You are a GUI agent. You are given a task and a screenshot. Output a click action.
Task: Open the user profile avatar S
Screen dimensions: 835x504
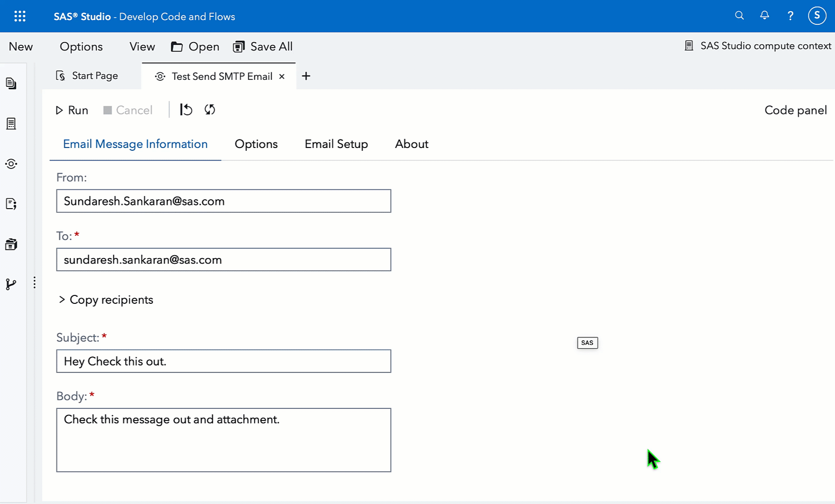pyautogui.click(x=817, y=15)
